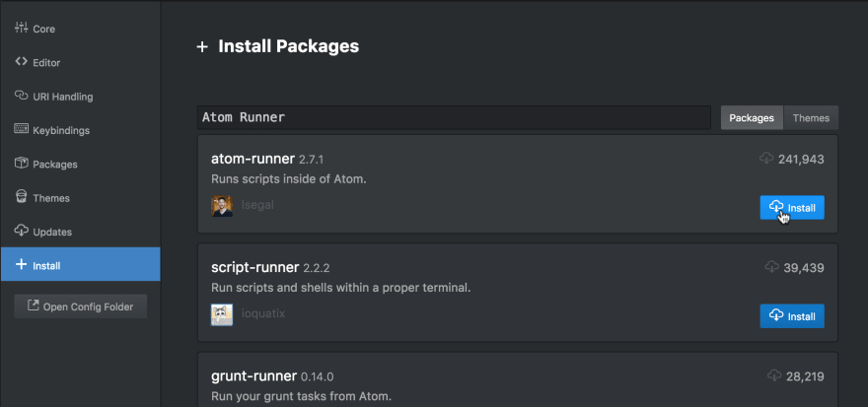868x407 pixels.
Task: Click 'Run your grunt tasks from Atom.'
Action: pos(302,396)
